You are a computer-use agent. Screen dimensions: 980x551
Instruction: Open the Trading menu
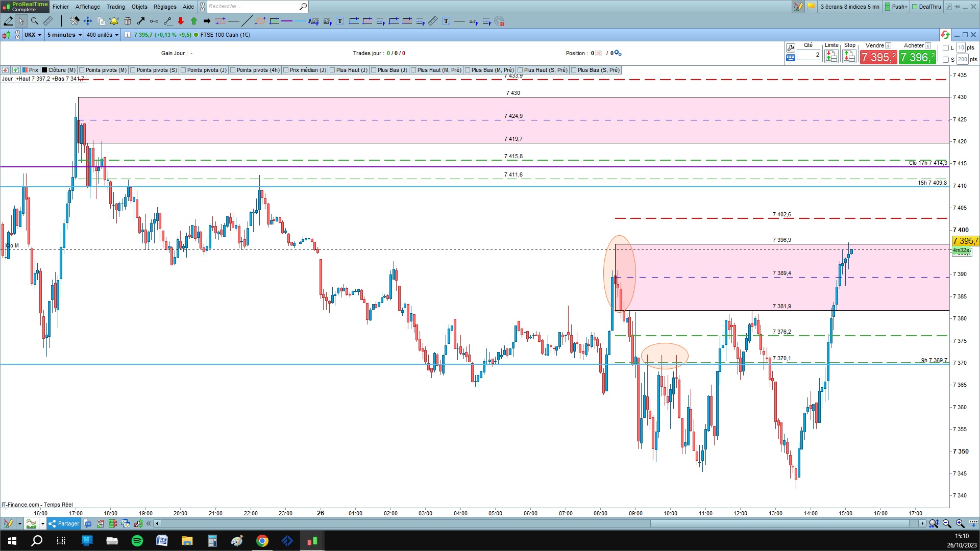tap(115, 7)
